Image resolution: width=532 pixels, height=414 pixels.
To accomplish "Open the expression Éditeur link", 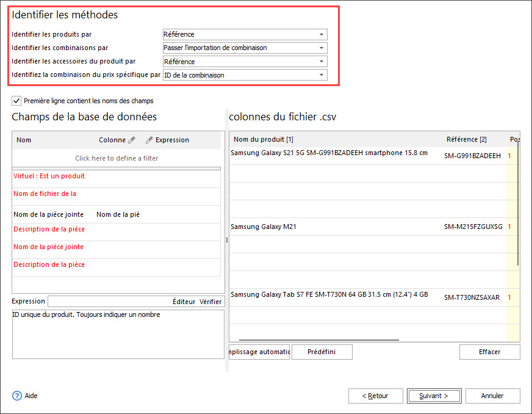I will pyautogui.click(x=184, y=302).
